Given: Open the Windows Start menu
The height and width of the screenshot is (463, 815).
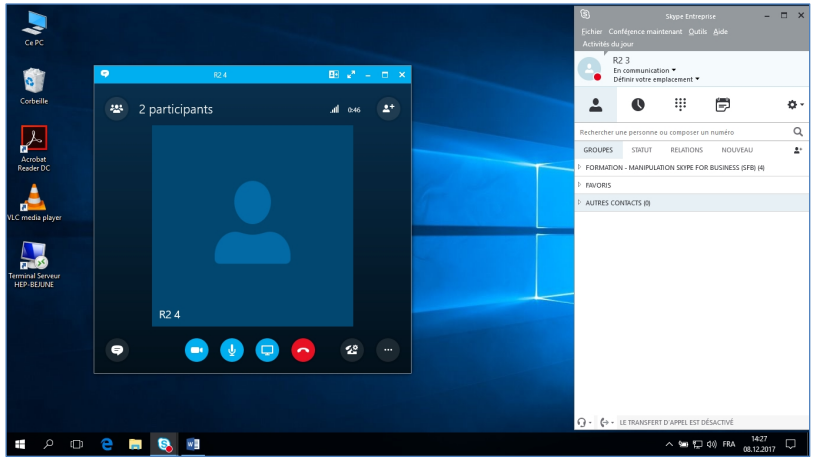Looking at the screenshot, I should point(20,444).
